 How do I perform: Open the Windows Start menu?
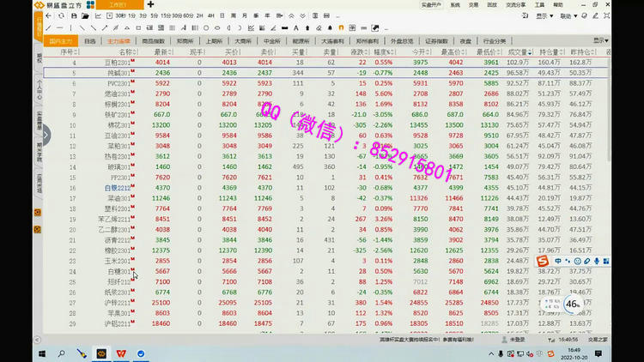pos(41,353)
